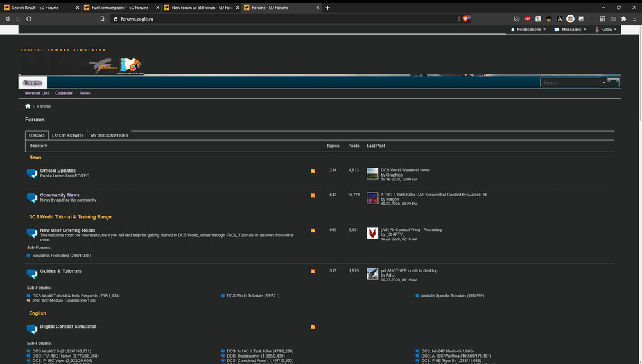Open the search options dropdown arrow
642x364 pixels.
click(603, 83)
